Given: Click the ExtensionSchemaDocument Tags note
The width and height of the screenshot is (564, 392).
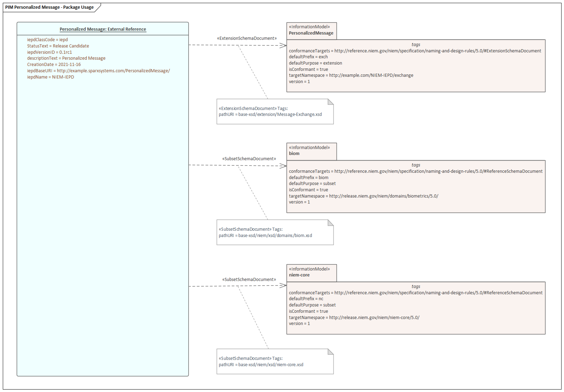Looking at the screenshot, I should 275,112.
